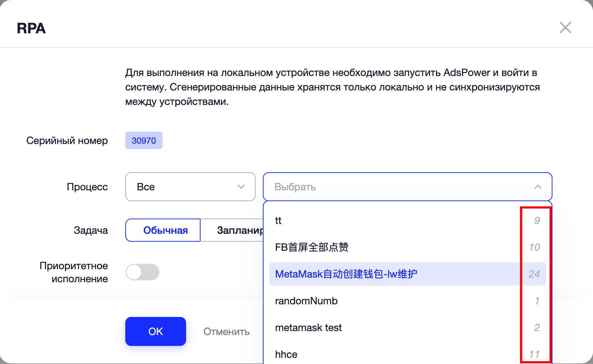Image resolution: width=593 pixels, height=364 pixels.
Task: Click 'Отменить' to cancel
Action: (227, 331)
